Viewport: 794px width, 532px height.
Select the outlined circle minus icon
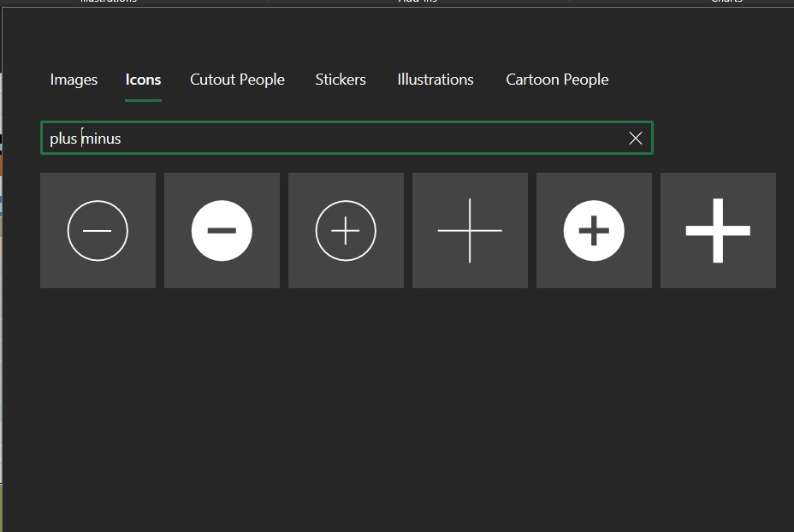98,230
